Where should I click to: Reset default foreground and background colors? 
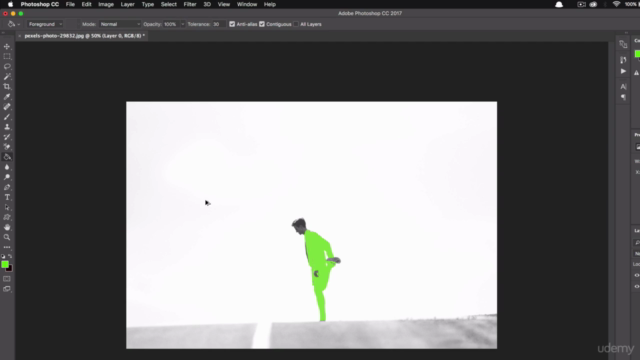coord(3,256)
